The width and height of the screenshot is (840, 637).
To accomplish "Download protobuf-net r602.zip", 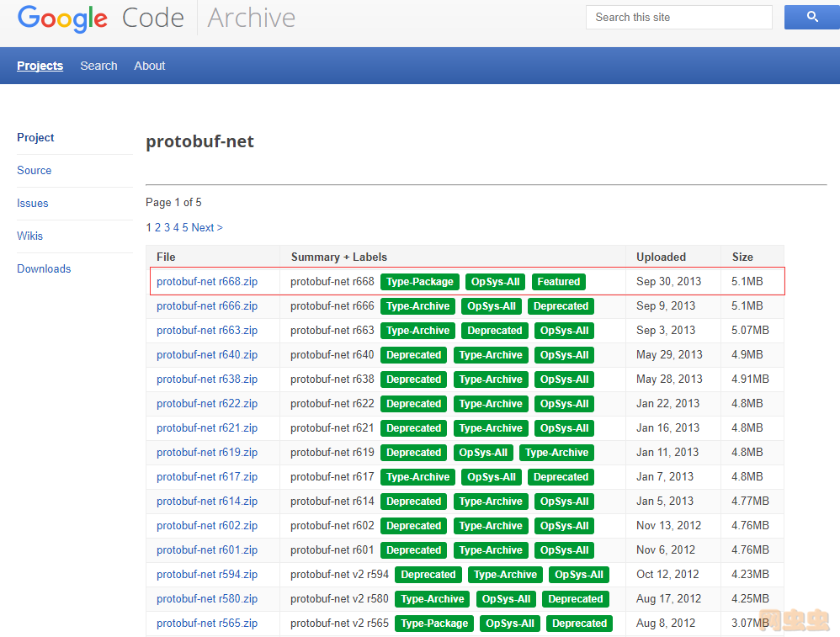I will tap(207, 526).
